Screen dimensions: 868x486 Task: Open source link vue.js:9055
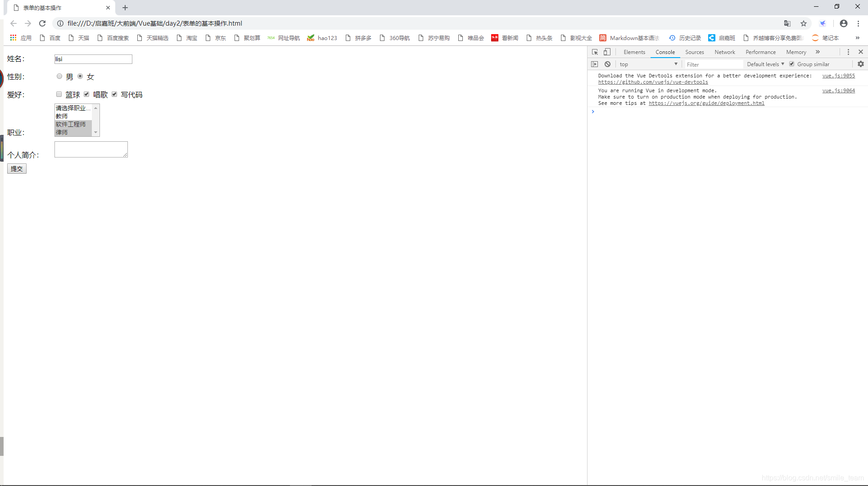point(838,76)
